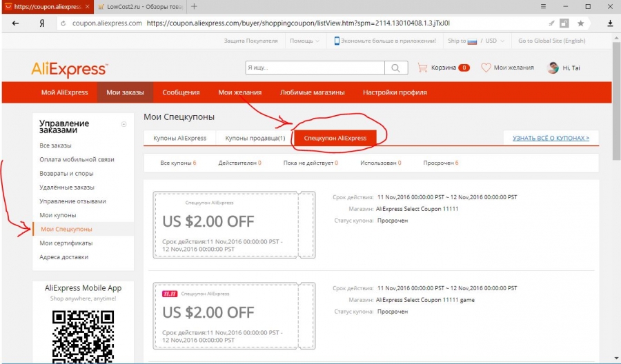
Task: Filter by Все купоны 6
Action: click(x=178, y=163)
